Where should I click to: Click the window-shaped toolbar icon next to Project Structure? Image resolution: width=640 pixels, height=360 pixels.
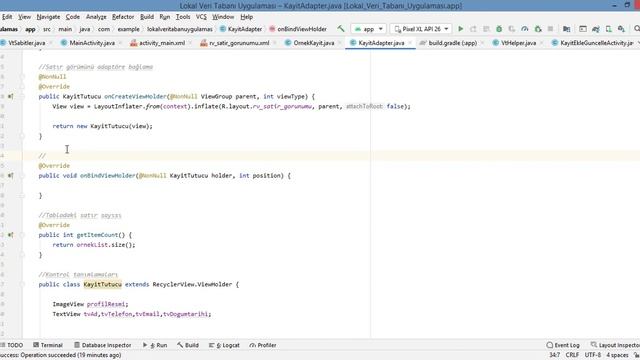coord(583,29)
